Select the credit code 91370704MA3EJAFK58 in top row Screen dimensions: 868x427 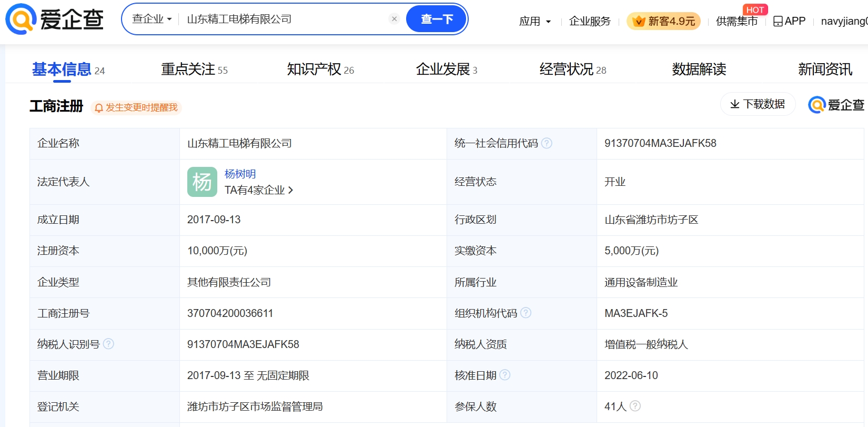pyautogui.click(x=660, y=143)
